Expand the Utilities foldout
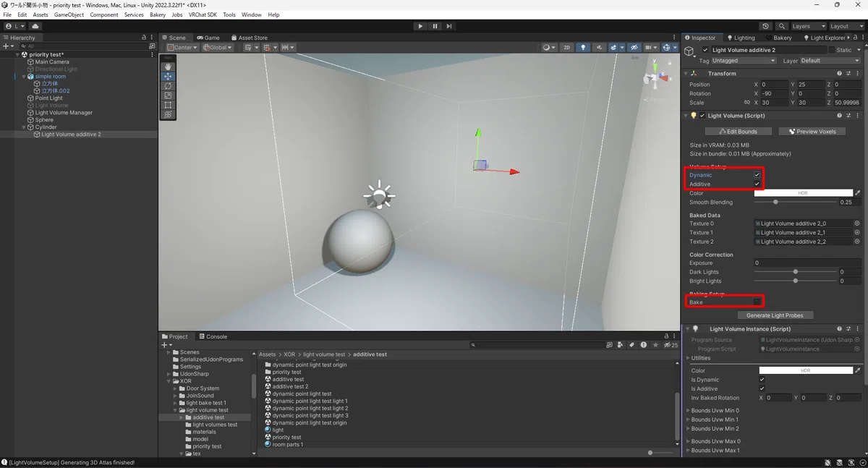This screenshot has height=468, width=868. (688, 358)
